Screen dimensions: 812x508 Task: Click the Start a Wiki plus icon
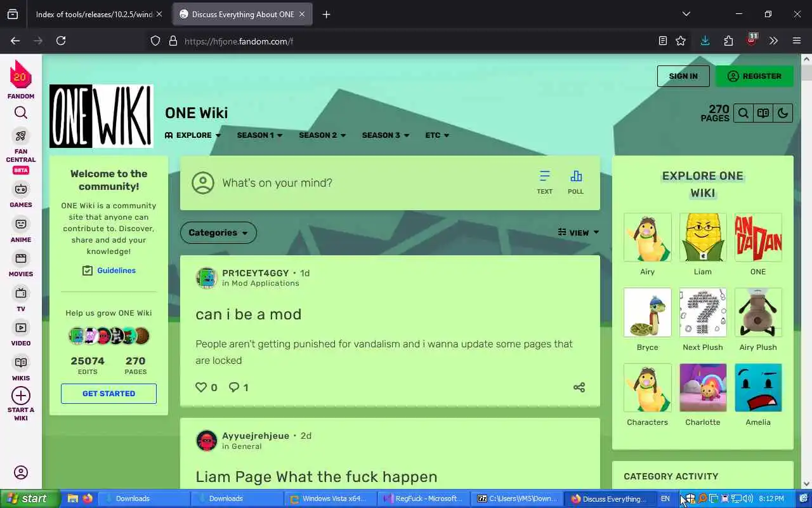pos(21,396)
